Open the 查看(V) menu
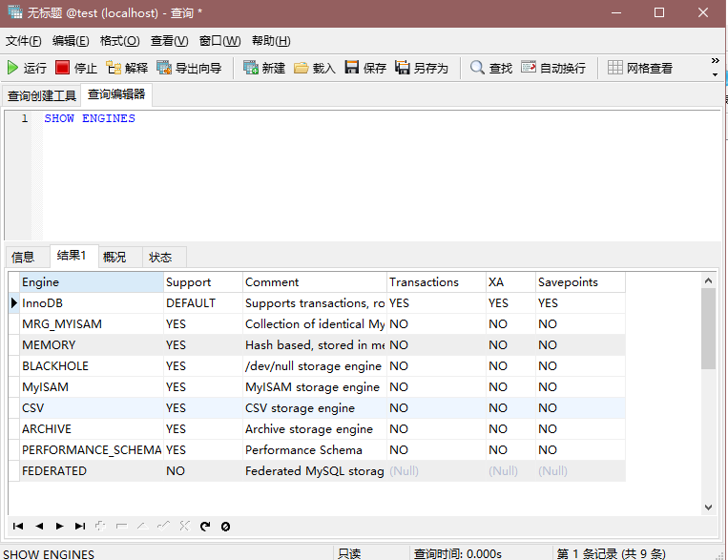The width and height of the screenshot is (728, 560). pos(170,41)
